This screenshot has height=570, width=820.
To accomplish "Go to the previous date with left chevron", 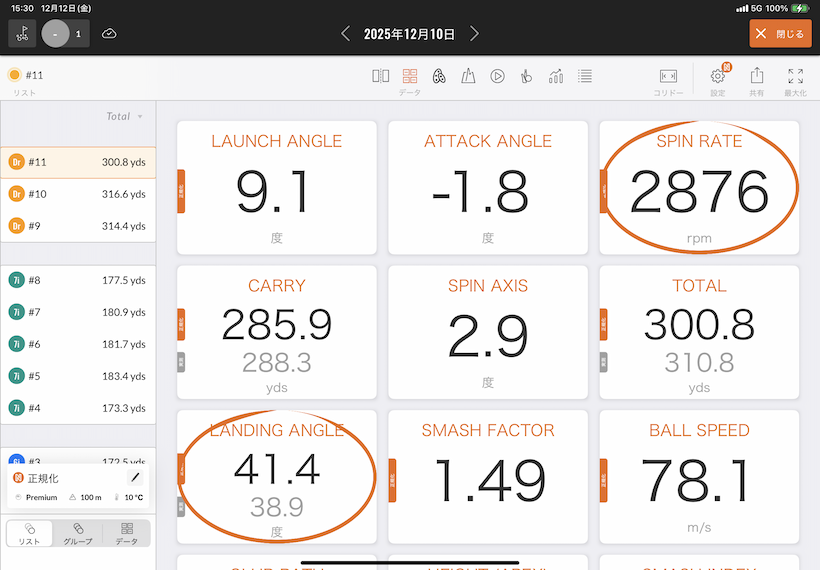I will (346, 34).
